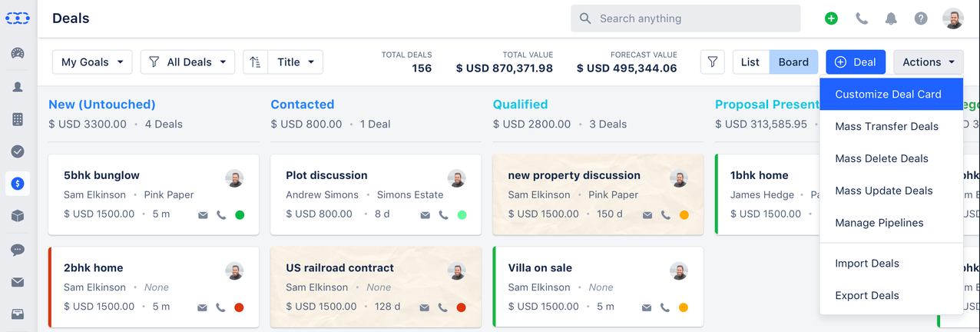The height and width of the screenshot is (332, 980).
Task: Click the green quick-add plus icon
Action: [831, 18]
